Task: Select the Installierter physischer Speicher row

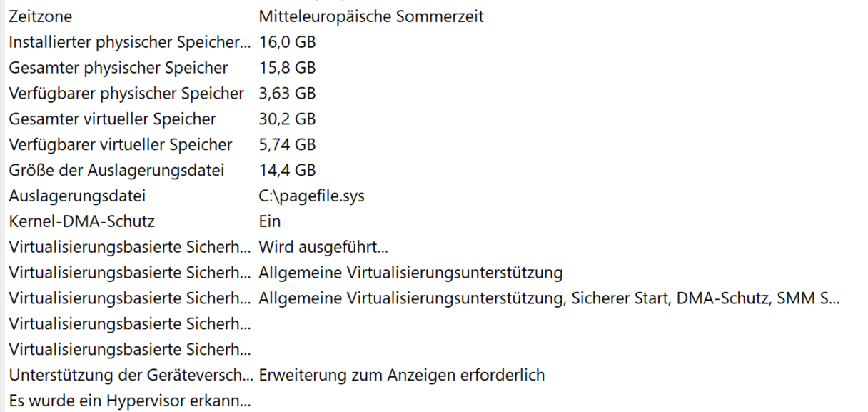Action: [x=434, y=42]
